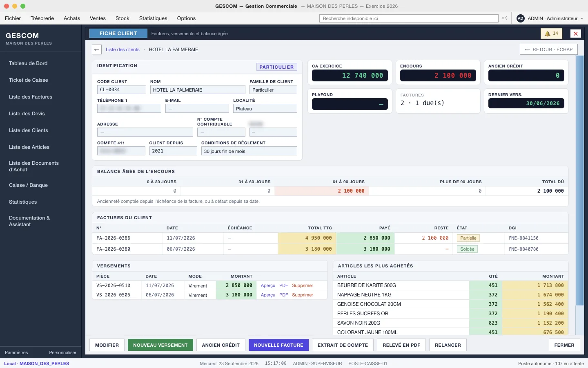Open Liste des Articles in the sidebar
The image size is (588, 368).
click(29, 147)
